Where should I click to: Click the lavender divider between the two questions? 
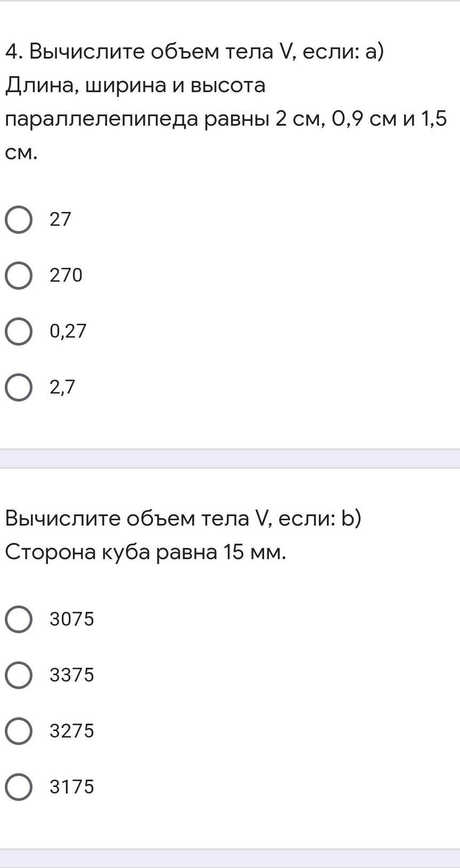pyautogui.click(x=230, y=458)
